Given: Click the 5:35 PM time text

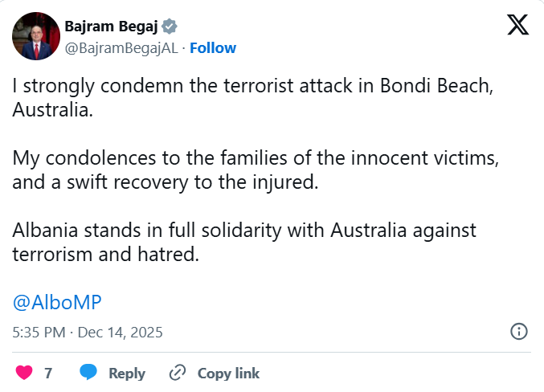Looking at the screenshot, I should pyautogui.click(x=37, y=331).
